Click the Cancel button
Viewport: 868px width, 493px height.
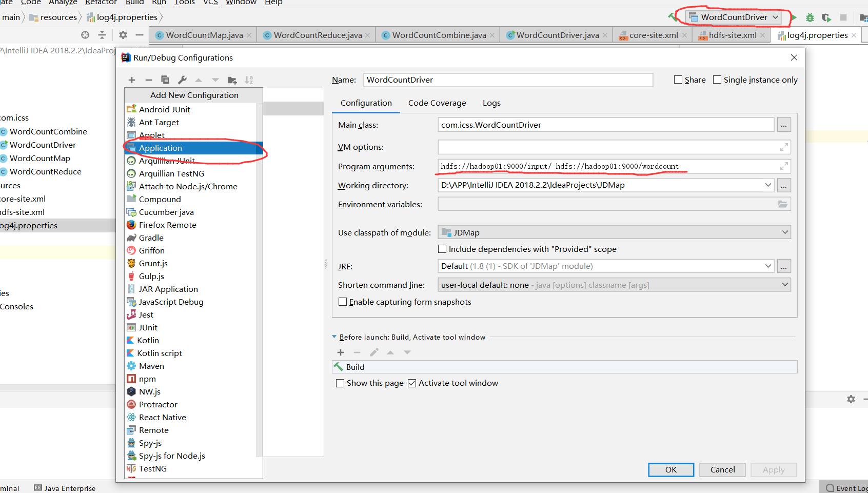722,469
